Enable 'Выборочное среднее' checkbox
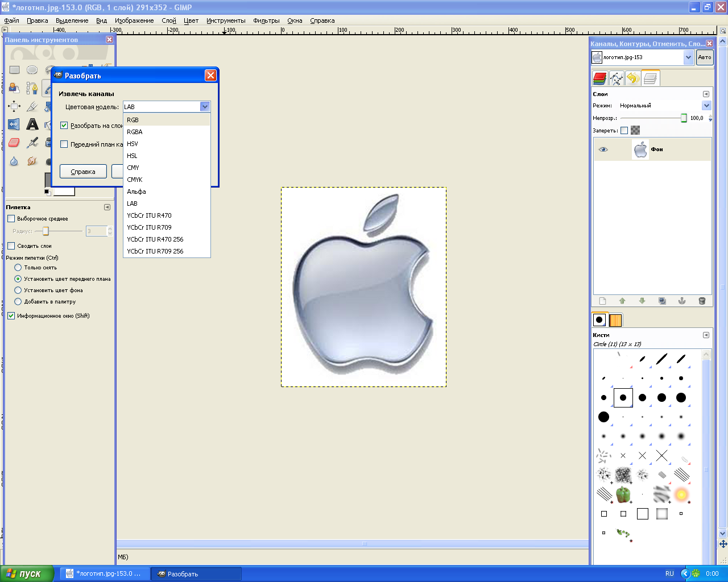Viewport: 728px width, 582px height. (x=11, y=219)
